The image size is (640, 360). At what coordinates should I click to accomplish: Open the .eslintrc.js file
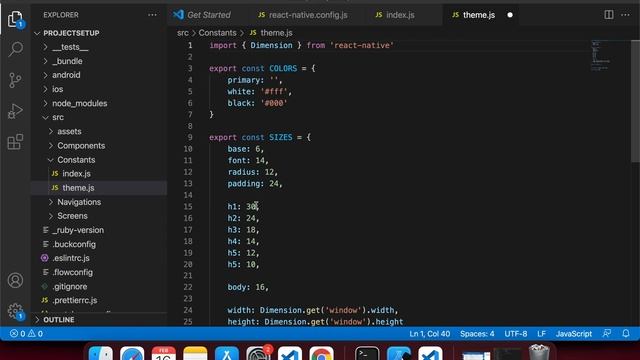71,258
